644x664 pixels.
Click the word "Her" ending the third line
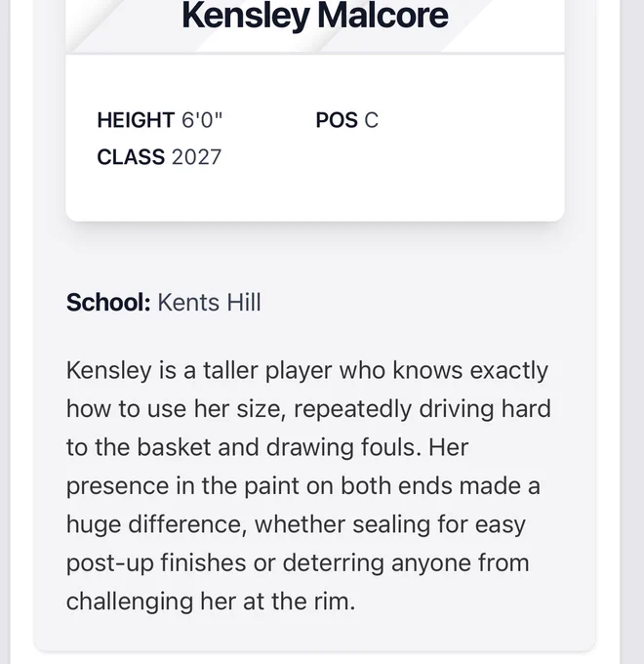449,447
